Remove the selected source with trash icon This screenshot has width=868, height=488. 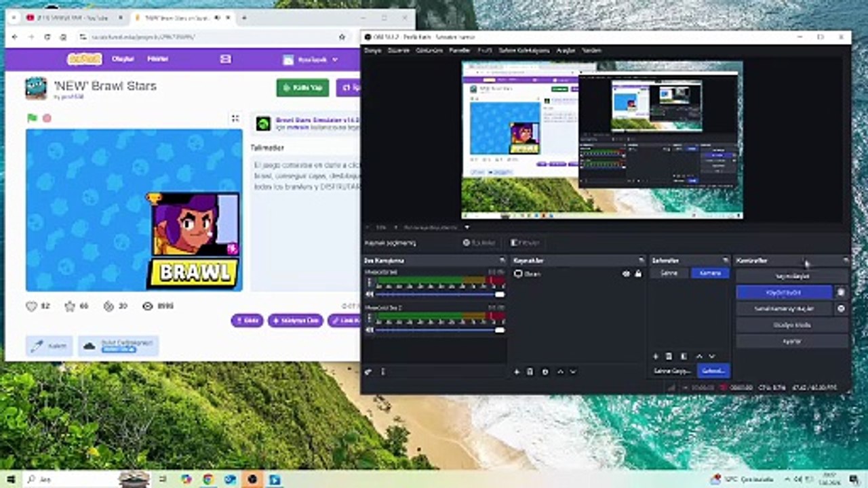click(x=530, y=371)
